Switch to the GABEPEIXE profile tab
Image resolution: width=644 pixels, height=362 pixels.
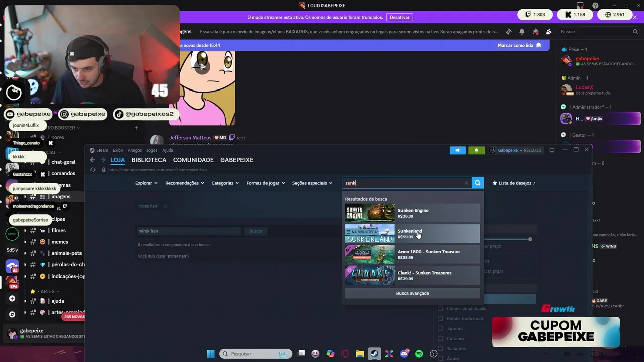[237, 160]
